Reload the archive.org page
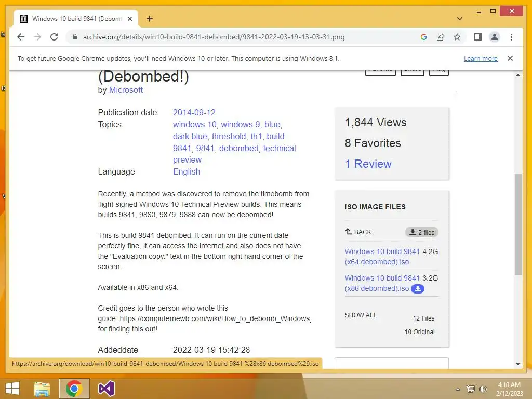The height and width of the screenshot is (399, 532). 54,37
